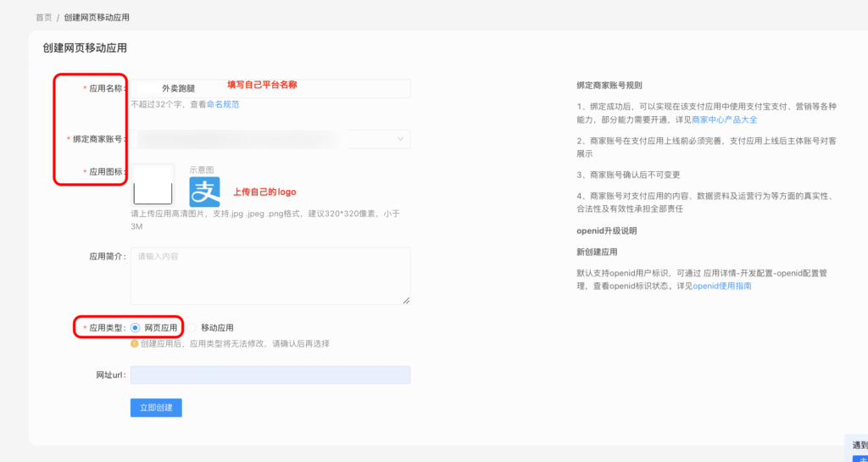Open the 命名规范 link
The height and width of the screenshot is (462, 868).
click(223, 104)
